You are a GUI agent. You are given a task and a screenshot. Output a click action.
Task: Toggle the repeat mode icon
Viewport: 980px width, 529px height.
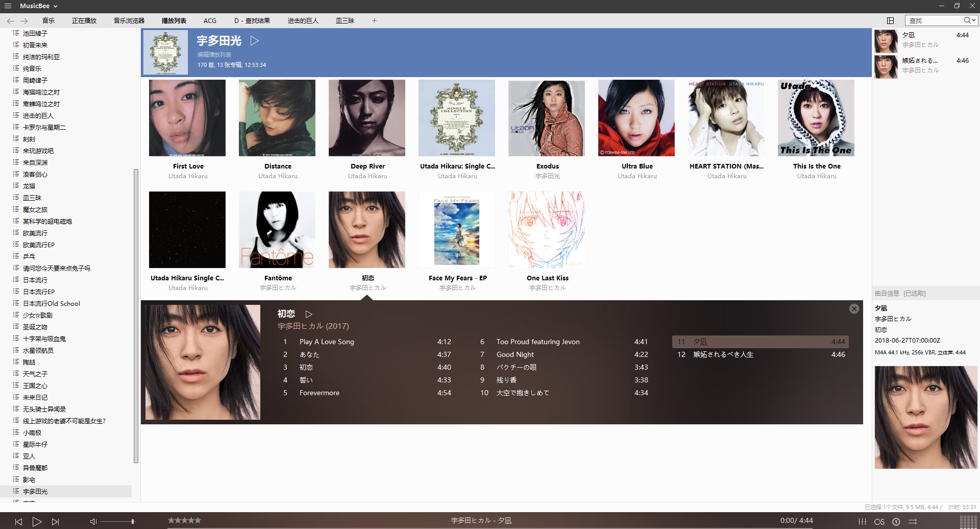coord(896,521)
